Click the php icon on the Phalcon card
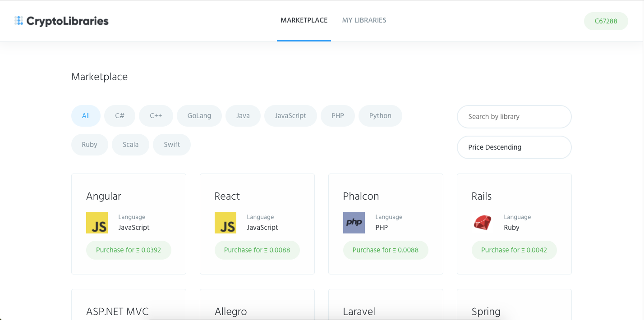 coord(354,222)
